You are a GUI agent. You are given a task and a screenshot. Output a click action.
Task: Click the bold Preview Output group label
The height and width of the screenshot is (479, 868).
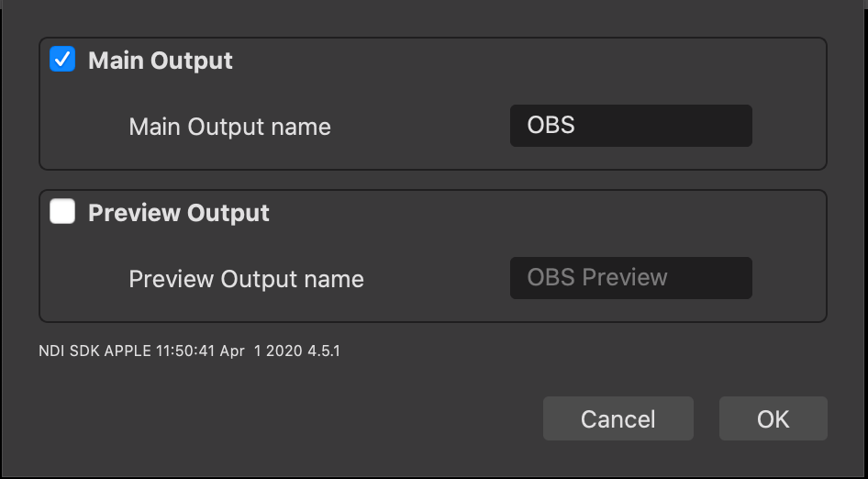[179, 213]
